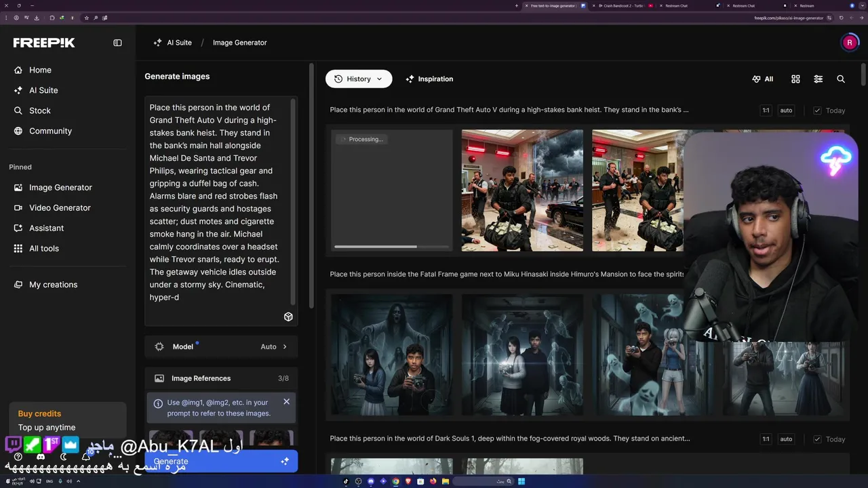
Task: Open the first Dark Souls generated image
Action: click(392, 466)
